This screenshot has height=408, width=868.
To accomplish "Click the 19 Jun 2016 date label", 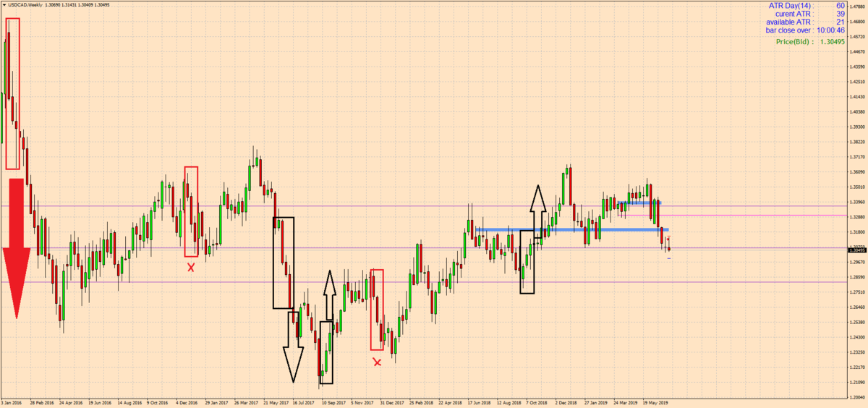I will point(100,402).
